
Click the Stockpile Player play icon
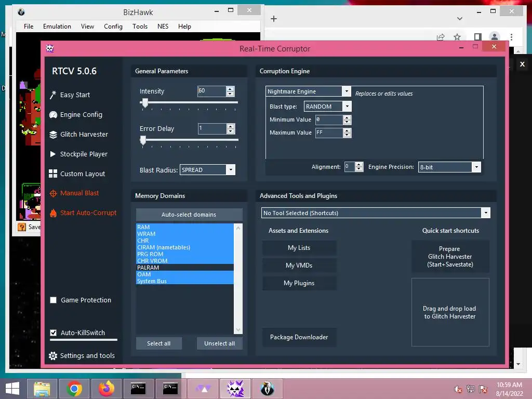(53, 154)
